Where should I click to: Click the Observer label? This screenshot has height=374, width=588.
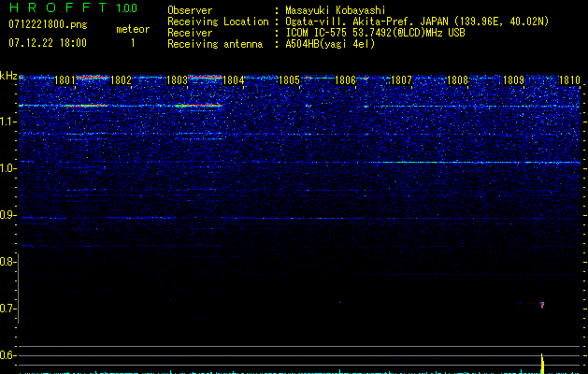[190, 10]
